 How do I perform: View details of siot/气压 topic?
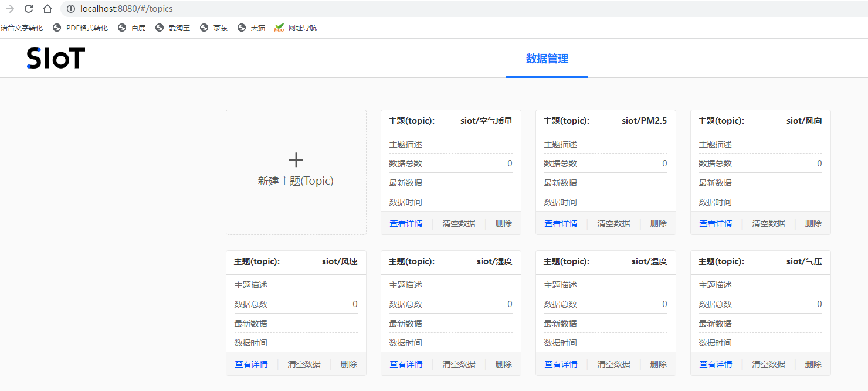point(716,364)
